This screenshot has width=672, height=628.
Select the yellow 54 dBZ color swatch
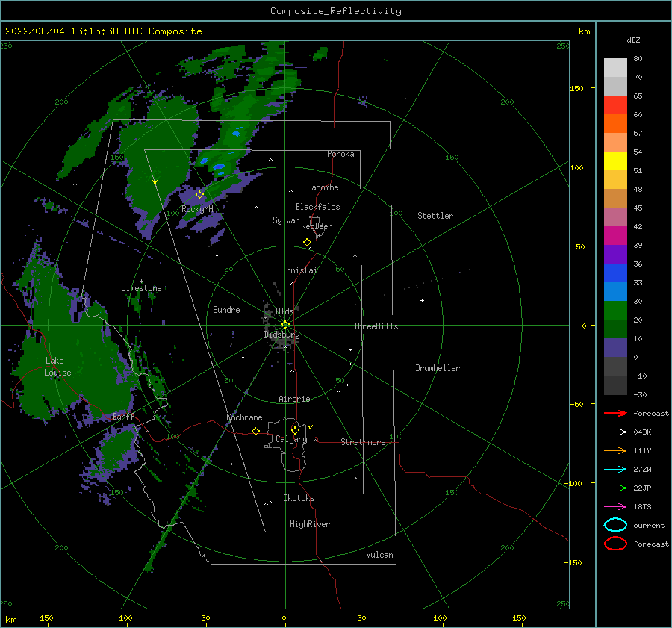tap(615, 161)
